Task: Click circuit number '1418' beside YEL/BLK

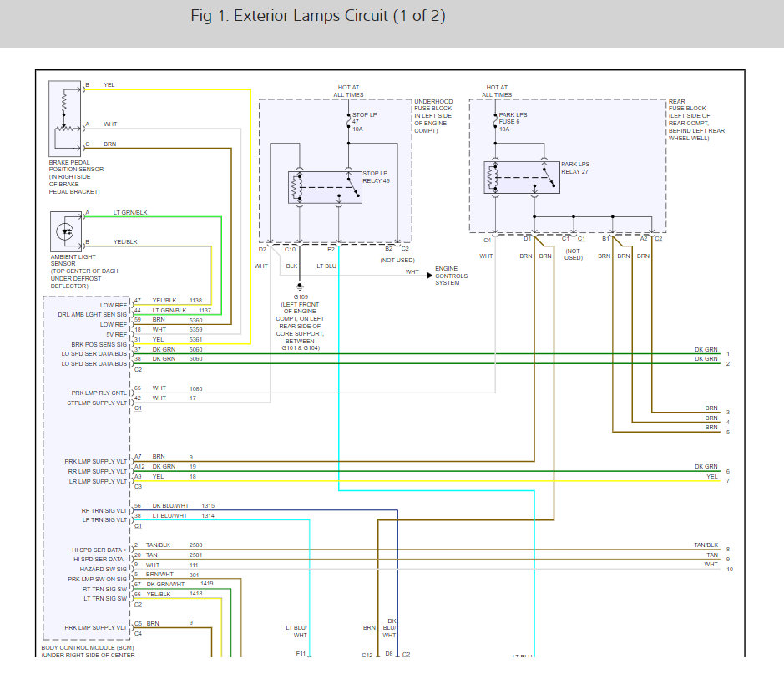Action: coord(196,594)
